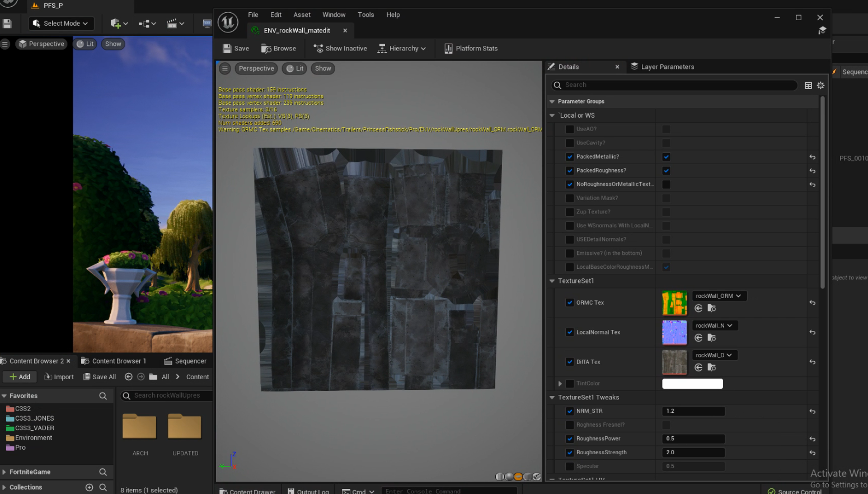Image resolution: width=868 pixels, height=494 pixels.
Task: Browse to rockWall_N asset in Content Browser
Action: pos(711,338)
